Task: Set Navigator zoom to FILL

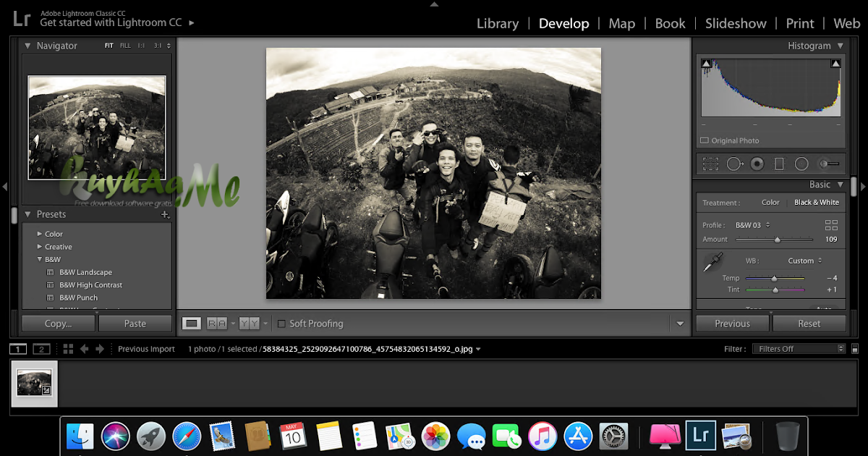Action: (125, 46)
